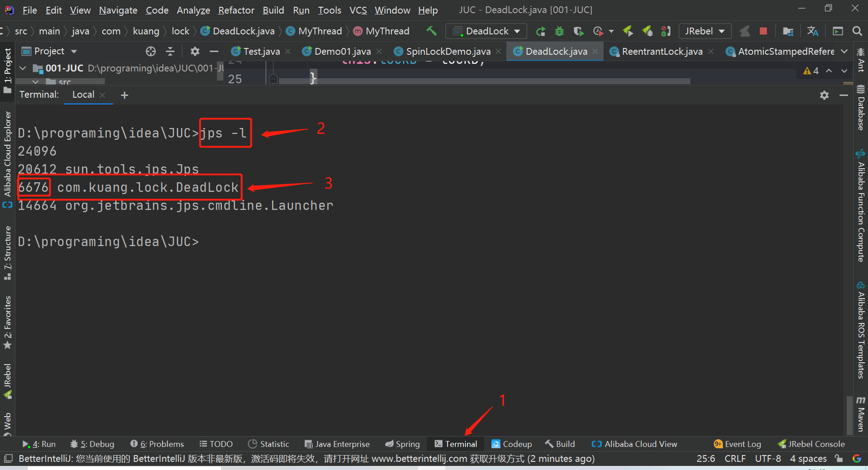Click the Google icon in status bar
Image resolution: width=868 pixels, height=470 pixels.
[857, 458]
